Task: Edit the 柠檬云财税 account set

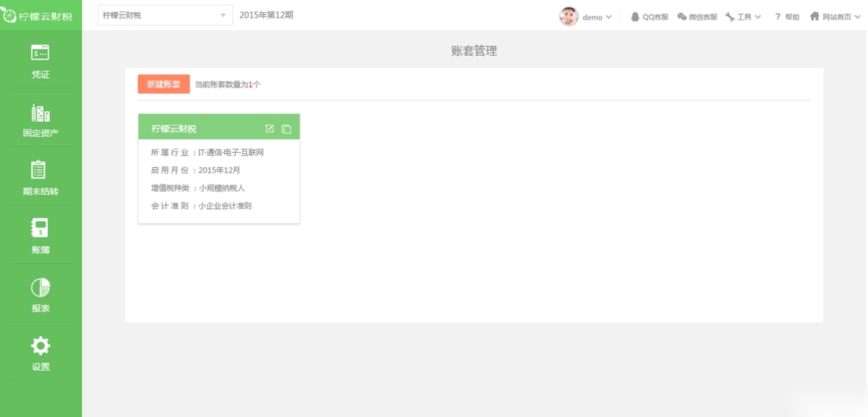Action: (x=269, y=128)
